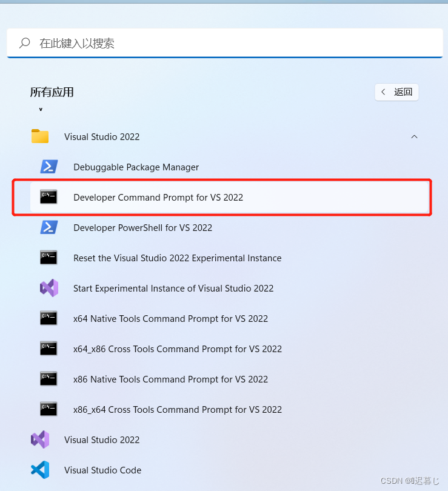Click x86_x64 Cross Tools console icon
Image resolution: width=448 pixels, height=491 pixels.
click(x=48, y=409)
